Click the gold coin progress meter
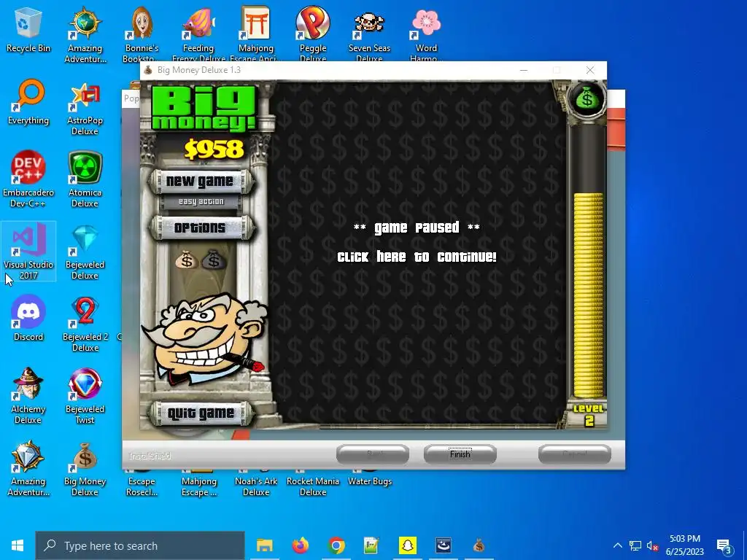 coord(588,295)
